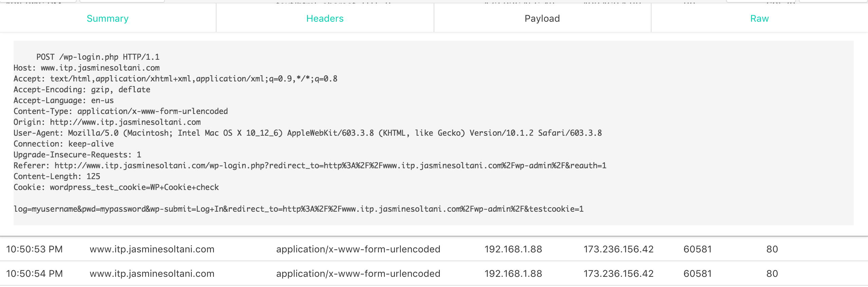Click the log=myusername request body line
The width and height of the screenshot is (868, 287).
coord(298,209)
